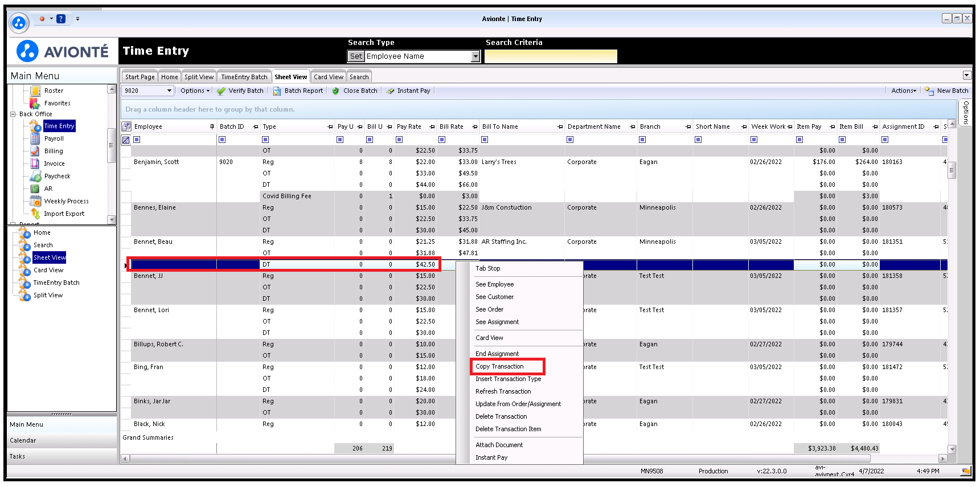Click the Set button beside Search Type

pos(356,56)
